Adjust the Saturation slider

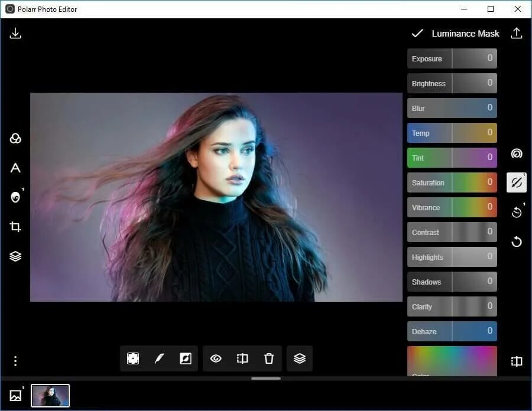tap(452, 182)
